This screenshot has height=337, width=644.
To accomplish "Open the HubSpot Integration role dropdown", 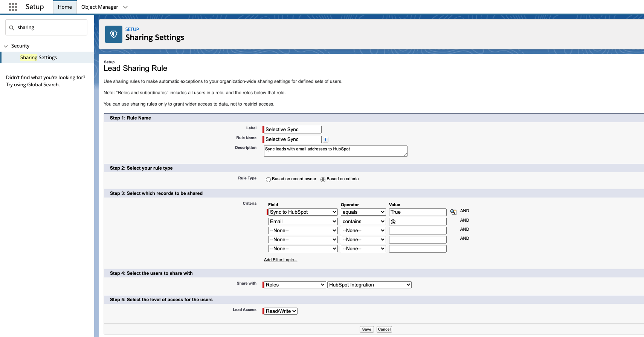I will click(369, 285).
